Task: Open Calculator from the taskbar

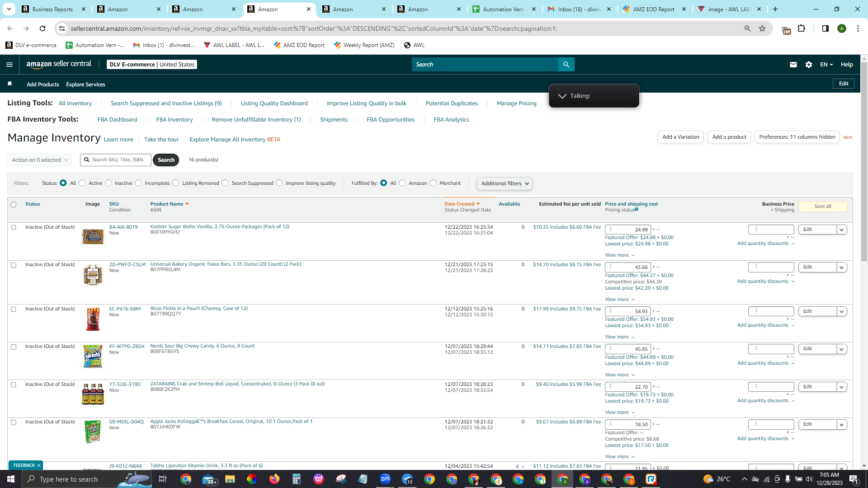Action: (x=296, y=479)
